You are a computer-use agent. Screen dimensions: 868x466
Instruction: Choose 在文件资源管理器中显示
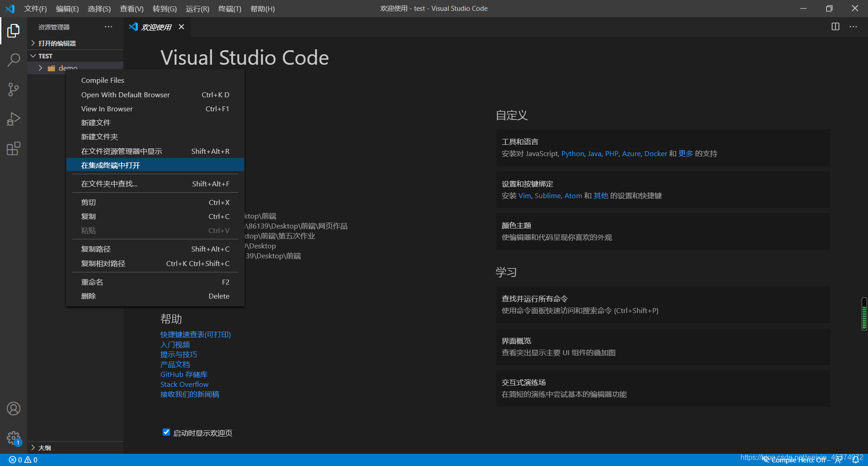click(155, 151)
